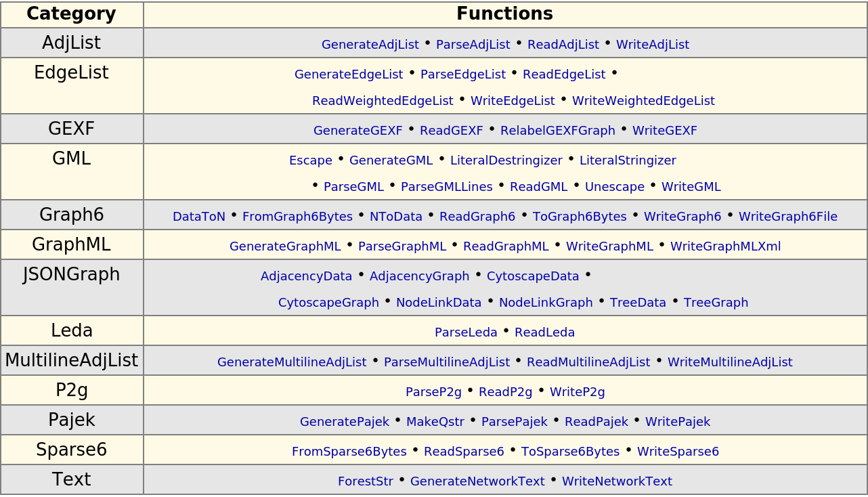Follow the ParseEdgeList link
The image size is (868, 497).
click(x=462, y=74)
